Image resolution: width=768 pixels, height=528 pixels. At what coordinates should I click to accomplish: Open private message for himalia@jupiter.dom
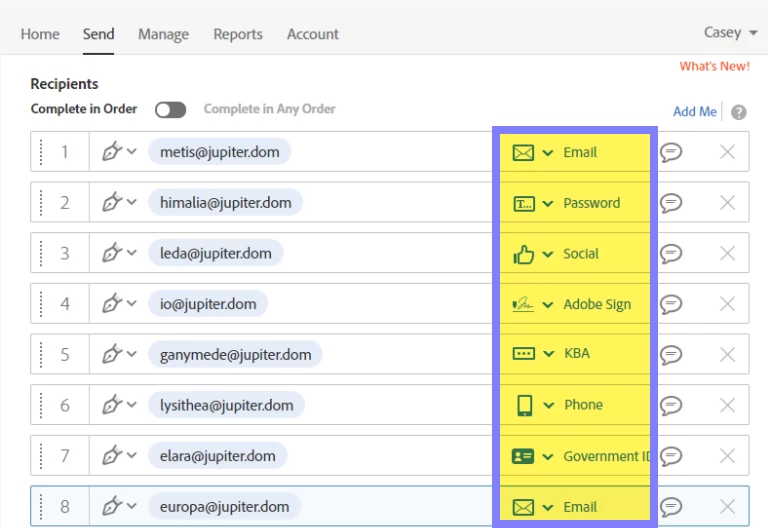[671, 203]
